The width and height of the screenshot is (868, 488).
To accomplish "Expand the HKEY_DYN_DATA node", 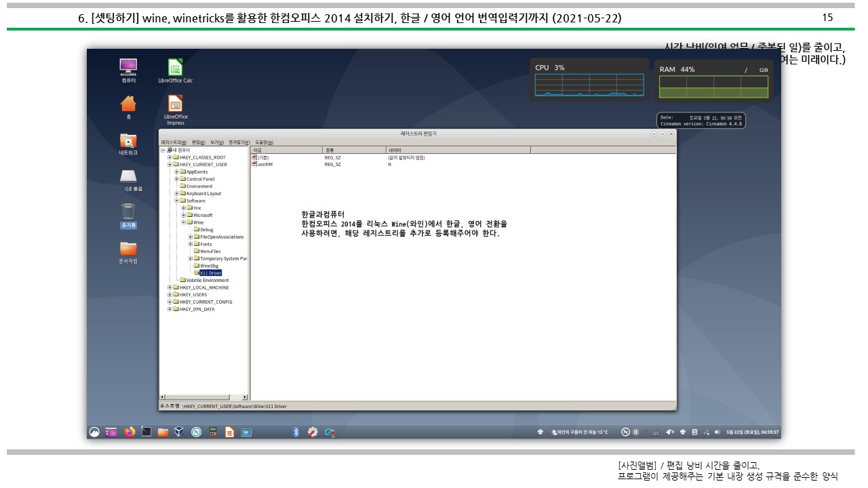I will click(x=170, y=309).
